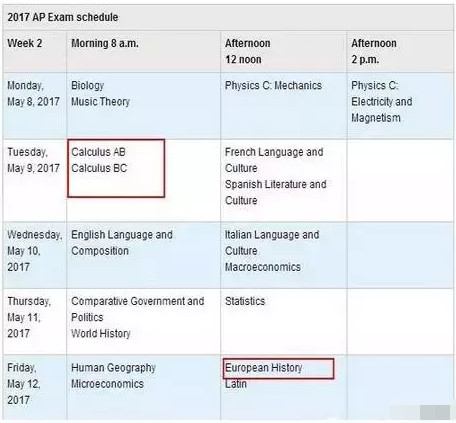Click the 2017 AP Exam schedule title
Screen dimensions: 456x423
point(63,17)
